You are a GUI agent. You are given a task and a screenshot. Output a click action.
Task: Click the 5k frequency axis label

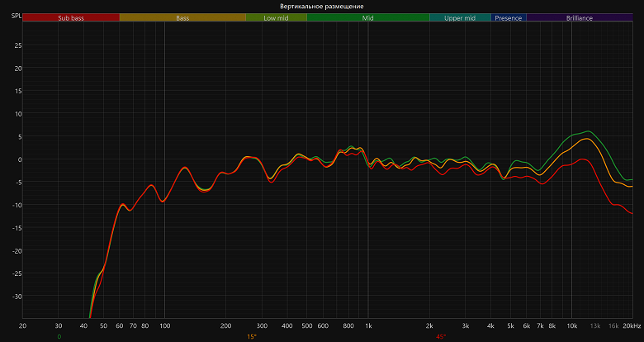point(510,326)
